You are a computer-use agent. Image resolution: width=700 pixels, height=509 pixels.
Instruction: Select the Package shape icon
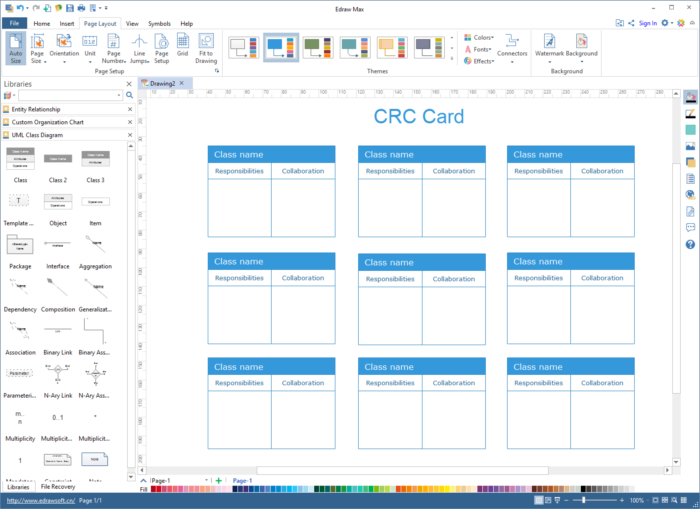pos(20,245)
